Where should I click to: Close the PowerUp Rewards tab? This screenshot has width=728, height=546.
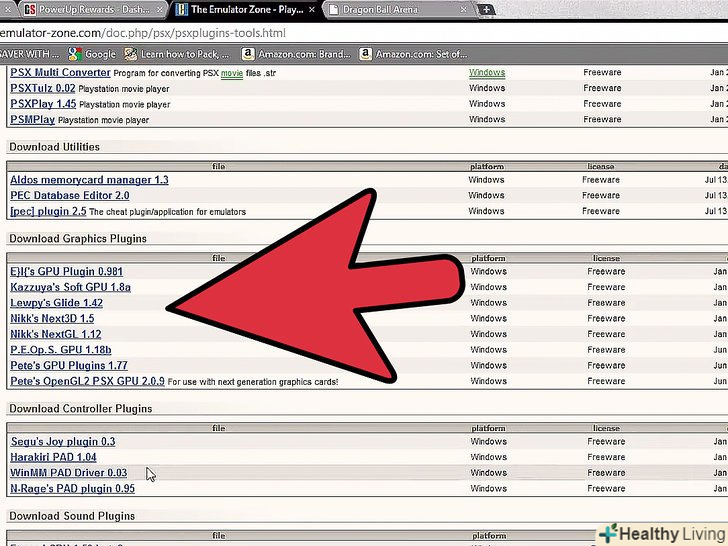(160, 9)
